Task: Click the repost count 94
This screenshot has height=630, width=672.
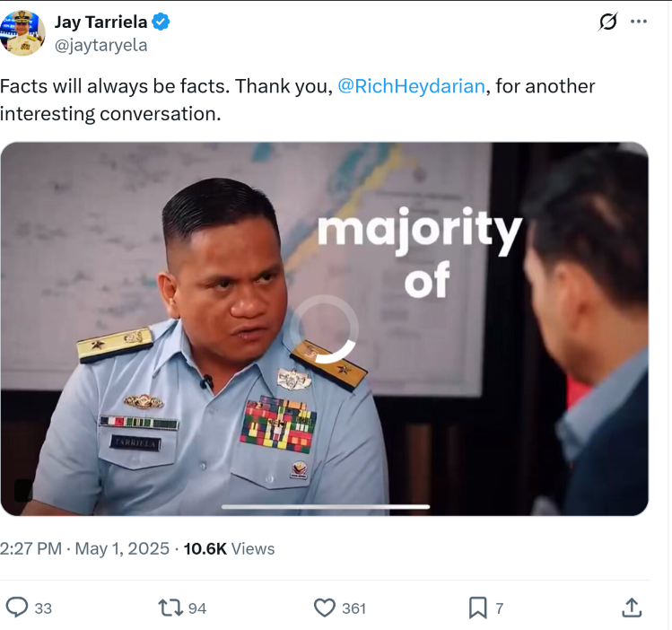Action: [x=197, y=608]
